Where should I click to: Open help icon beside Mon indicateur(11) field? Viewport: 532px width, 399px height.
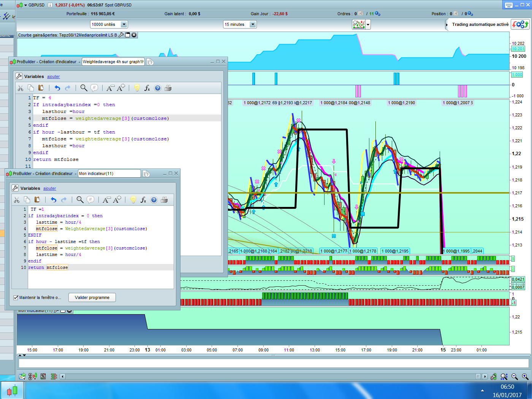(146, 174)
